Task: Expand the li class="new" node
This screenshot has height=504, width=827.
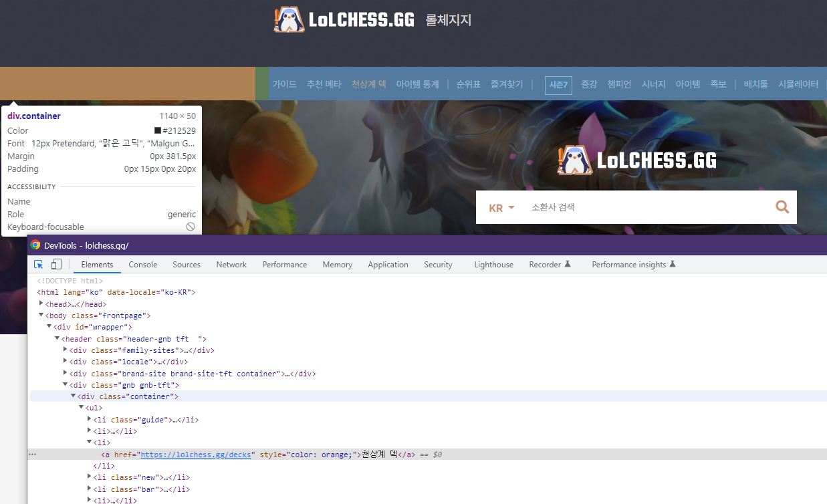Action: (x=90, y=477)
